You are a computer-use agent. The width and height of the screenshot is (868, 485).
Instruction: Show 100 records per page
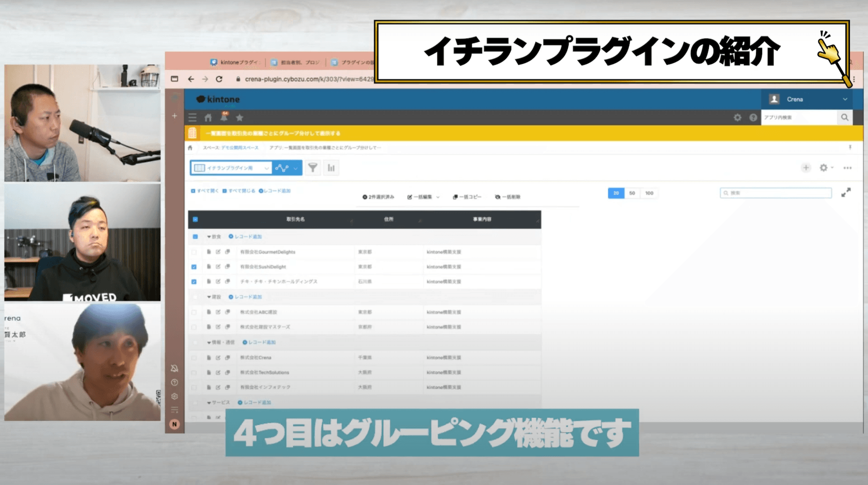[x=649, y=193]
